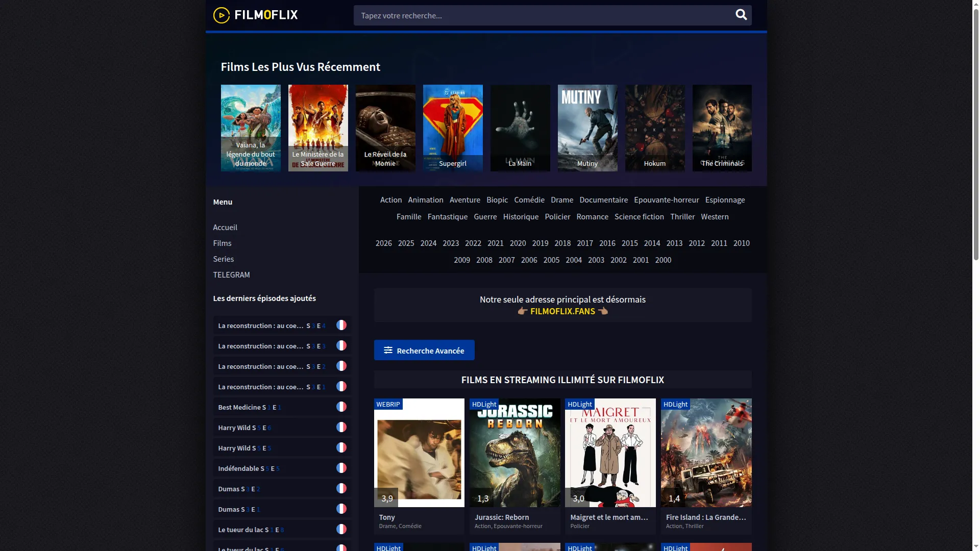Open the TELEGRAM menu link
980x551 pixels.
coord(231,274)
